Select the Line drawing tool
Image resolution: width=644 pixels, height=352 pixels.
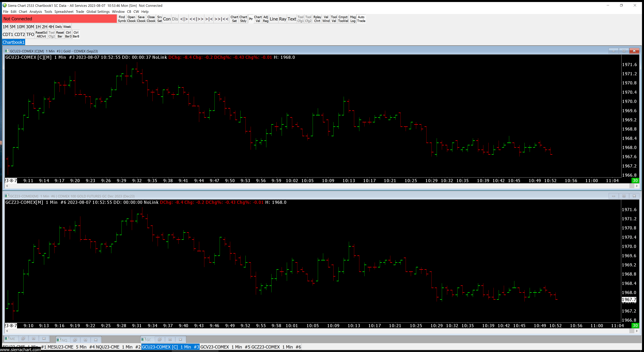(x=273, y=19)
